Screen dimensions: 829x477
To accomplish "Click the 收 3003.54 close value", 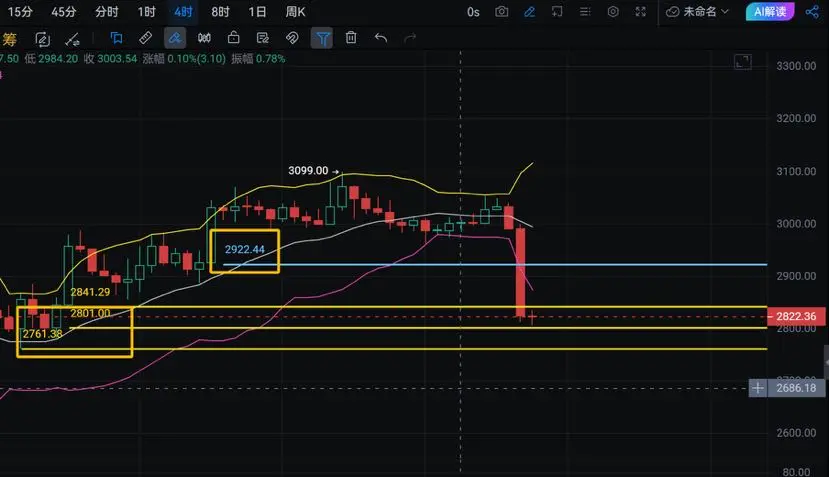I will pyautogui.click(x=110, y=59).
